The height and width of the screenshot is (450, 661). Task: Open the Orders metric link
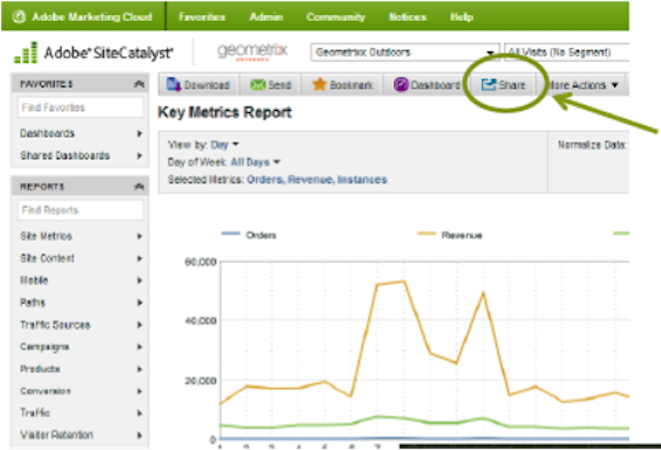click(265, 180)
